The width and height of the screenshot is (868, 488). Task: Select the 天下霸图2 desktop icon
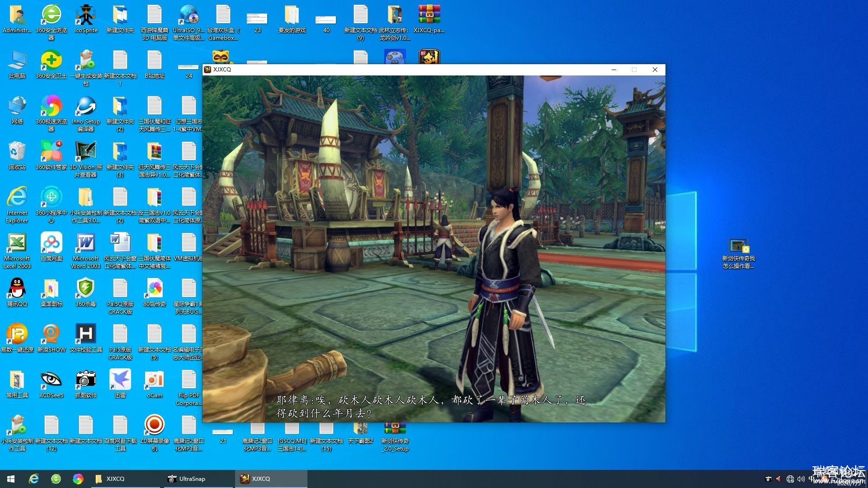(360, 433)
